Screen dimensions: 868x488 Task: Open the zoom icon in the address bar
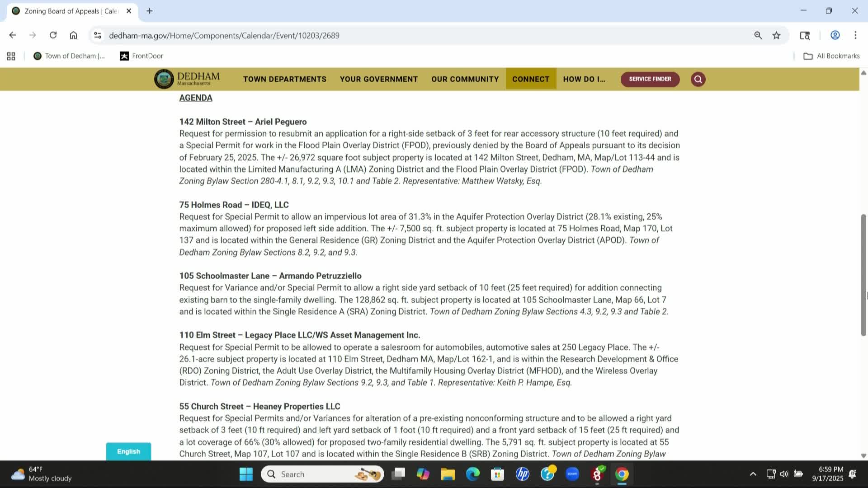[x=758, y=35]
